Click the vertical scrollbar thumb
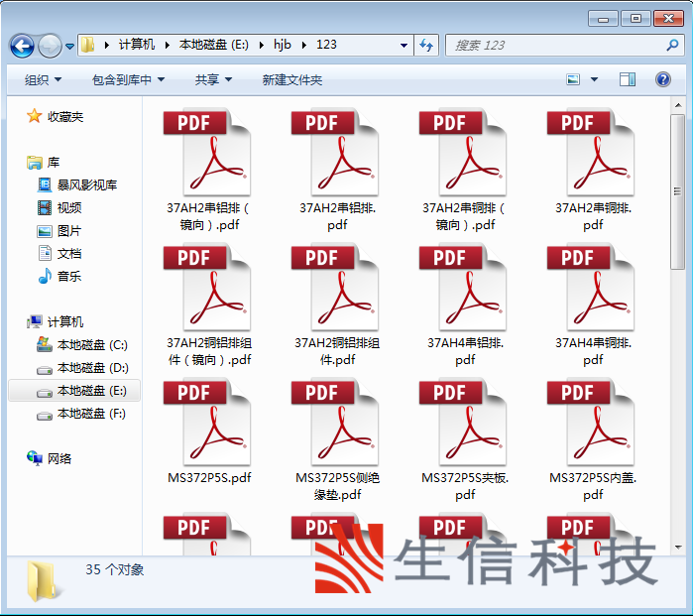This screenshot has height=616, width=693. [677, 191]
